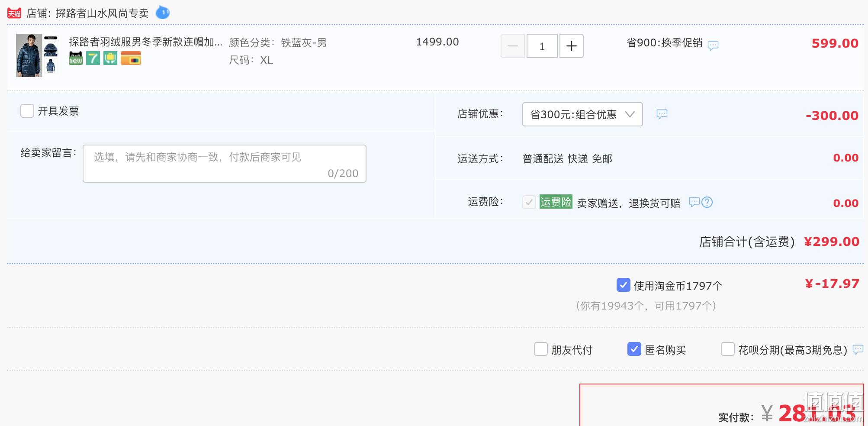This screenshot has height=426, width=868.
Task: Click the orange credit card badge icon
Action: coord(131,58)
